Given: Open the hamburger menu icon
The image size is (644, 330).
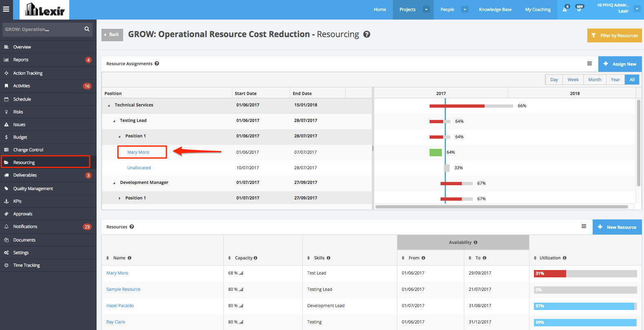Looking at the screenshot, I should [x=6, y=9].
